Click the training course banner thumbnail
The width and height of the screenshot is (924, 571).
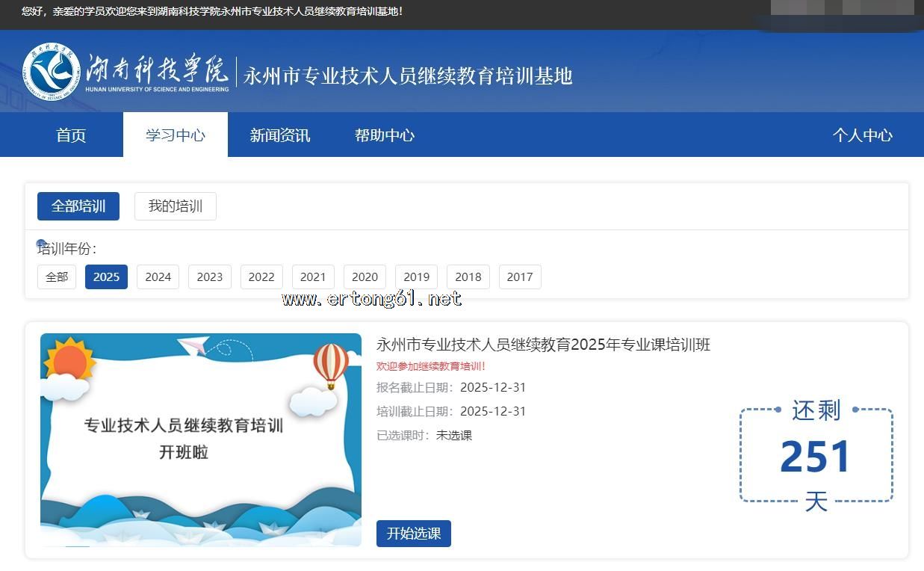200,439
